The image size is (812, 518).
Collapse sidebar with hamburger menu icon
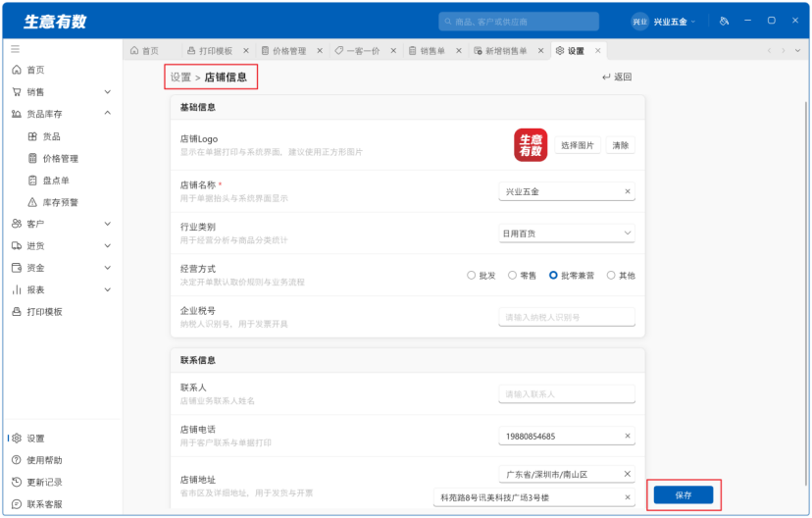click(15, 49)
